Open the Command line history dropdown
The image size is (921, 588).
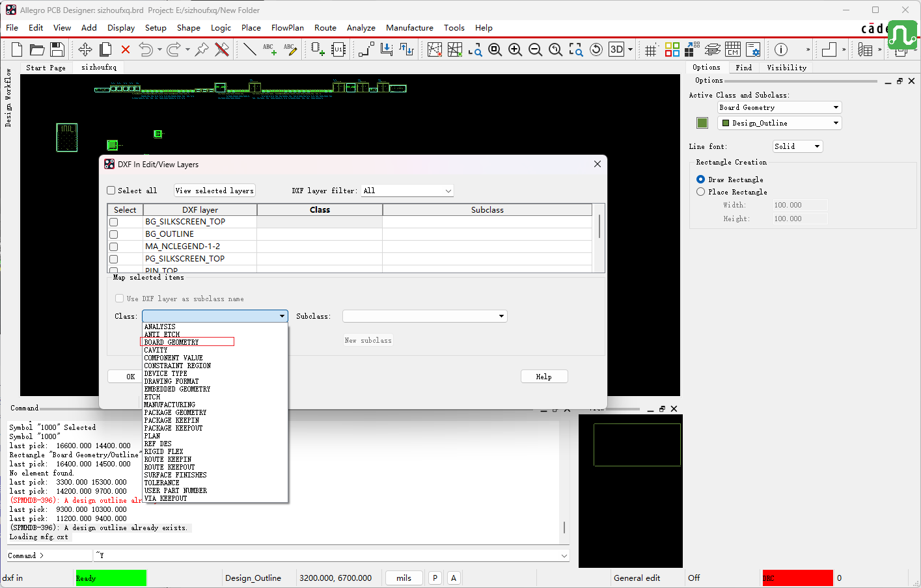(x=564, y=555)
